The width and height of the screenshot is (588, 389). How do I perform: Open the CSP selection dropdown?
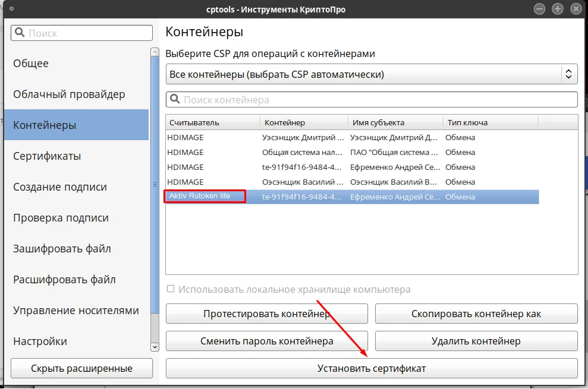click(372, 74)
